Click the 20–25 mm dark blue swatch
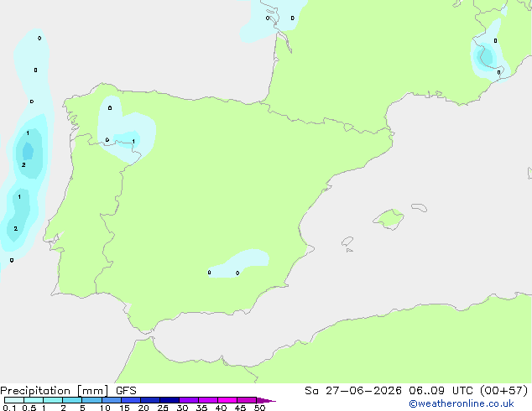 (x=150, y=400)
